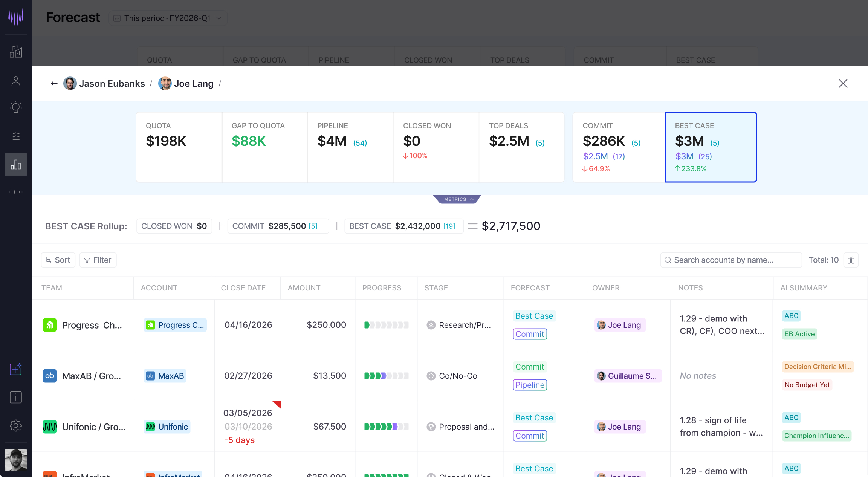Click the Sort button
Image resolution: width=868 pixels, height=477 pixels.
pos(58,260)
